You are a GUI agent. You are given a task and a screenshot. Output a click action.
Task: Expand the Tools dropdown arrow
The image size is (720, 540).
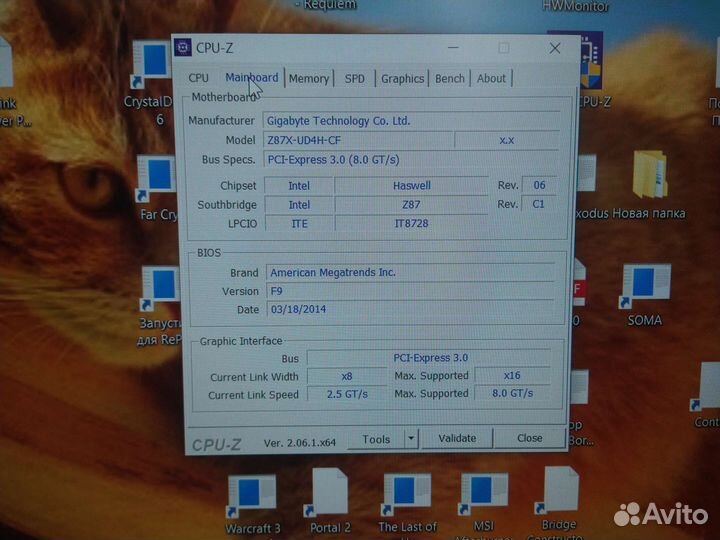click(411, 439)
